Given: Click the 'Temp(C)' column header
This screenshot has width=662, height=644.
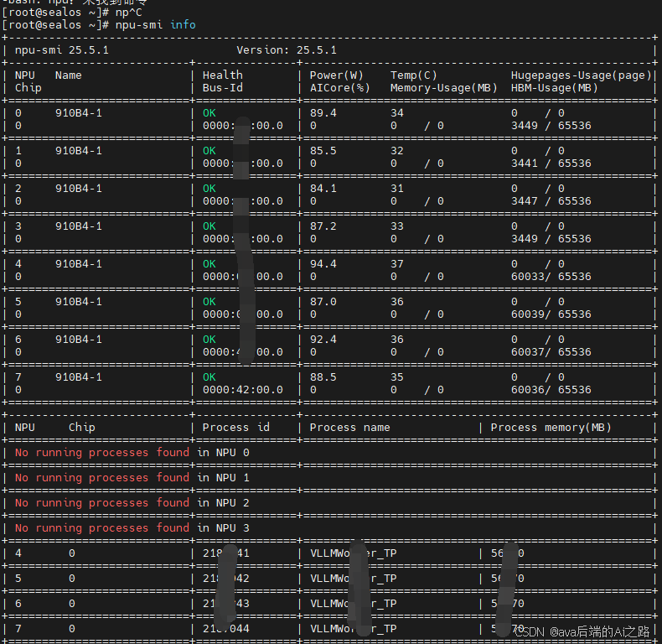Looking at the screenshot, I should tap(413, 75).
